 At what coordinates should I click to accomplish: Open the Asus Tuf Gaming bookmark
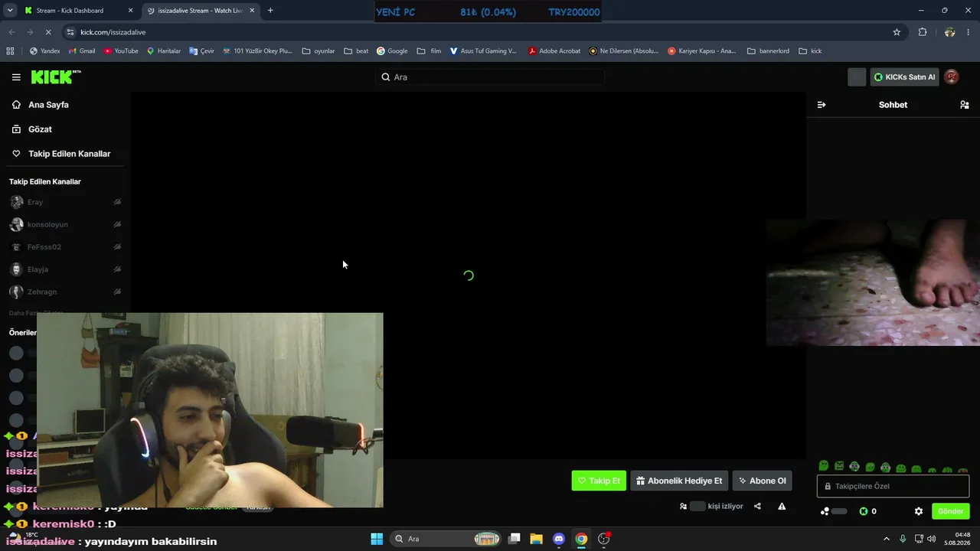pyautogui.click(x=483, y=51)
